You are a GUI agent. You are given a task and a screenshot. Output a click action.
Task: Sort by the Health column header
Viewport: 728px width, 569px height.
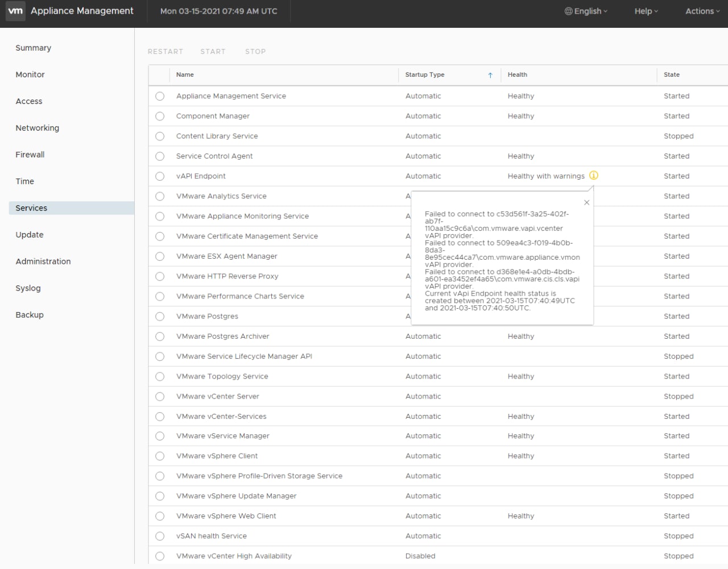click(518, 74)
